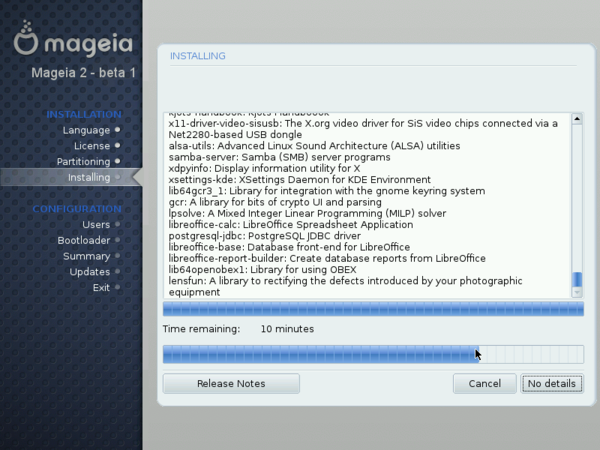
Task: Click the bullet next to Partitioning
Action: pos(117,161)
